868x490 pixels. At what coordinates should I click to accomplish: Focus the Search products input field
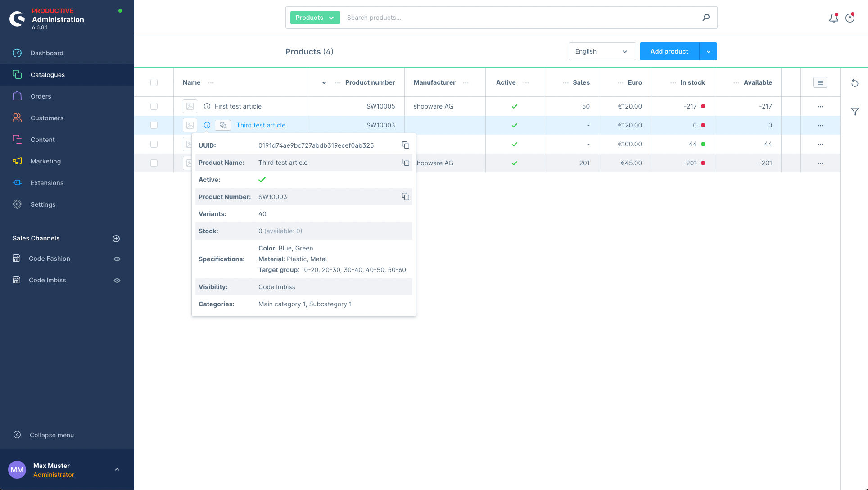[x=520, y=18]
